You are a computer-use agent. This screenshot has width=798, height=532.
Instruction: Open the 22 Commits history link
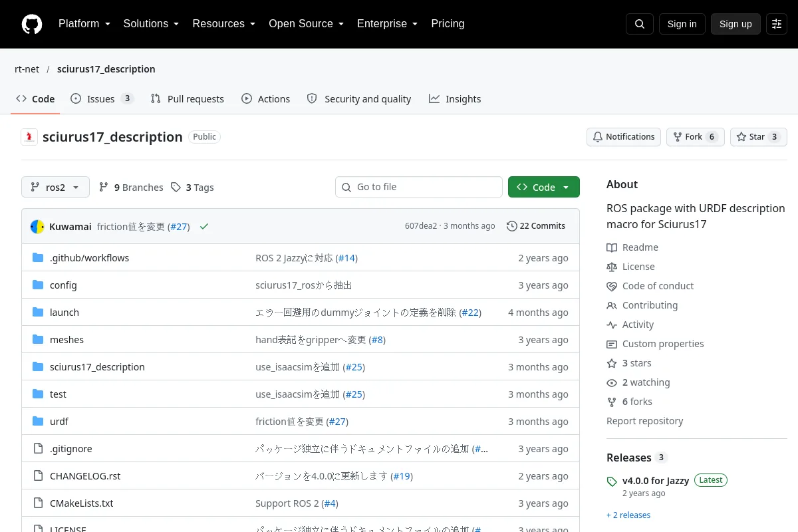[536, 226]
